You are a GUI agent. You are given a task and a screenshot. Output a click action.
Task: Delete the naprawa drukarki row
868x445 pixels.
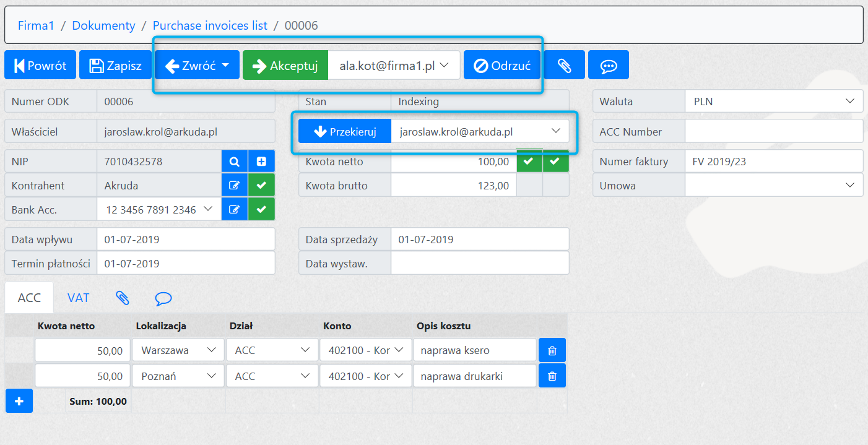tap(552, 376)
